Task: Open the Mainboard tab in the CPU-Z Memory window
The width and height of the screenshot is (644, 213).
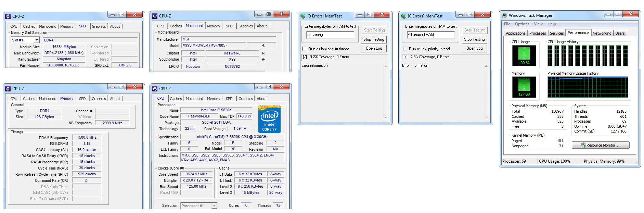Action: (48, 99)
